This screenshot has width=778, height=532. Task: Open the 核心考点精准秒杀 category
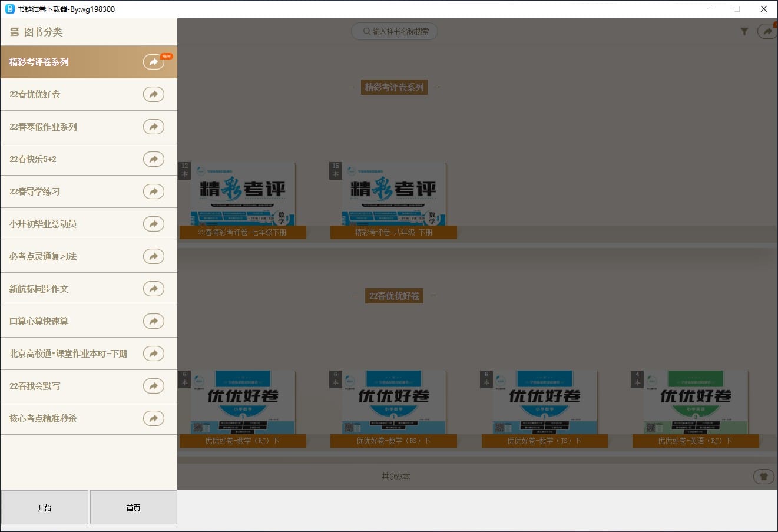(x=89, y=418)
